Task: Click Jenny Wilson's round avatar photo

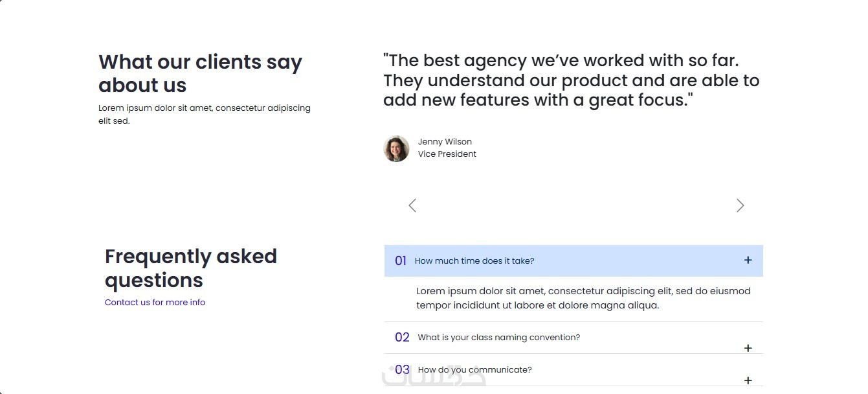Action: [396, 148]
